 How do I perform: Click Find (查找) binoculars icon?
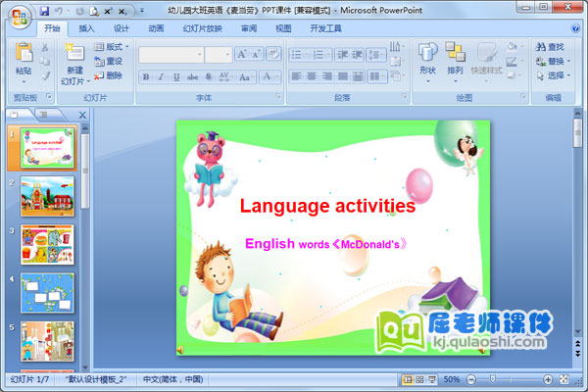pos(540,47)
